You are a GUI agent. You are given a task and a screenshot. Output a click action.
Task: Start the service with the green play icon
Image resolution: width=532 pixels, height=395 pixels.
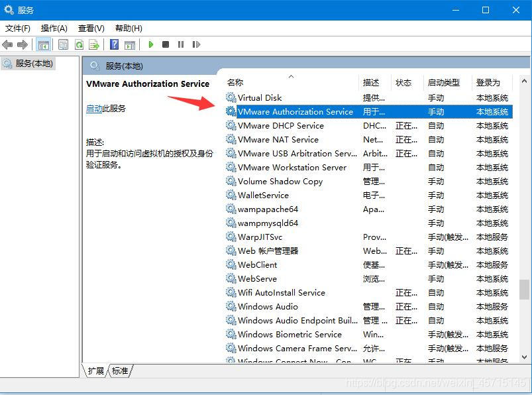pos(151,44)
